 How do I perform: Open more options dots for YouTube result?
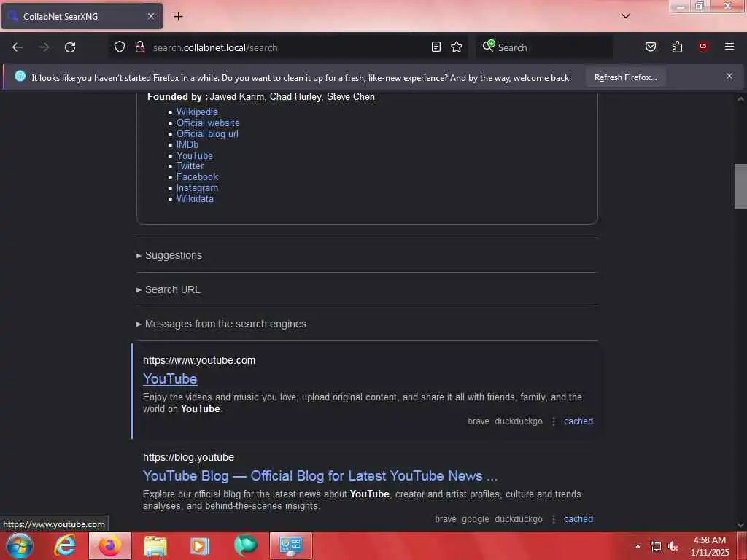[x=554, y=421]
